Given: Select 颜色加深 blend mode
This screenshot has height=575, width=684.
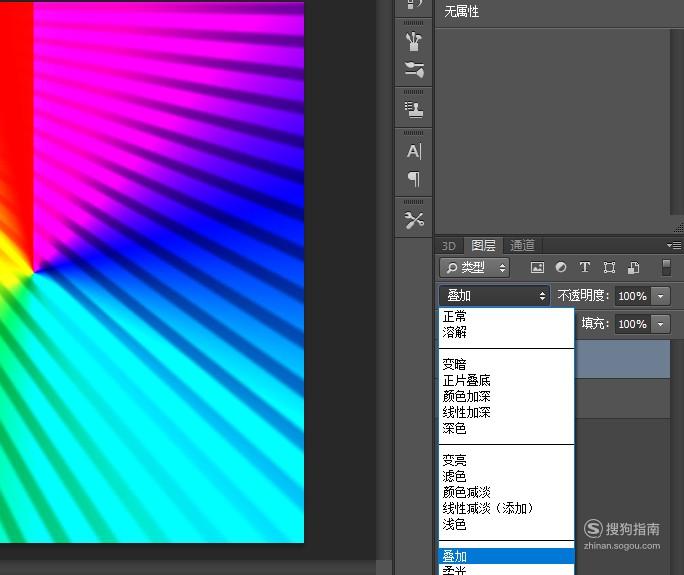Looking at the screenshot, I should [506, 396].
